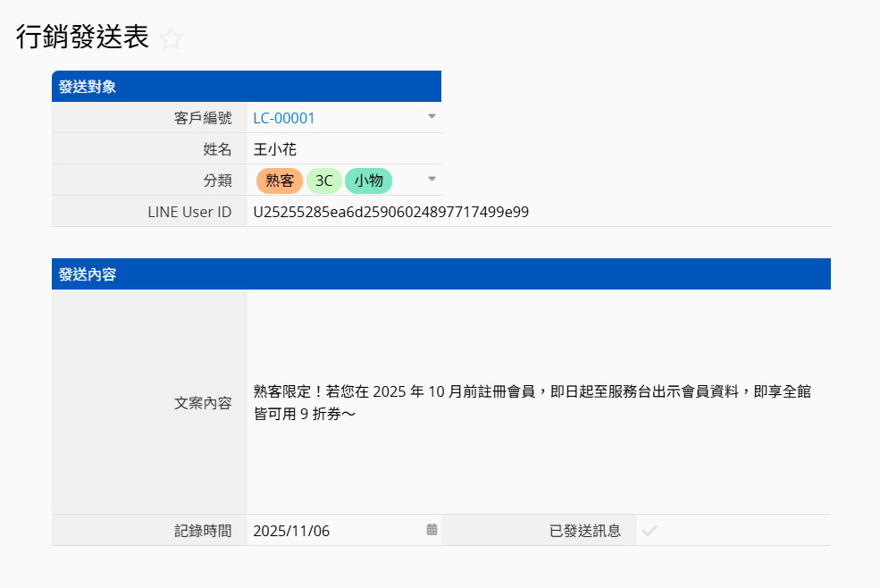Select the LINE User ID value
Image resolution: width=880 pixels, height=588 pixels.
pos(391,212)
